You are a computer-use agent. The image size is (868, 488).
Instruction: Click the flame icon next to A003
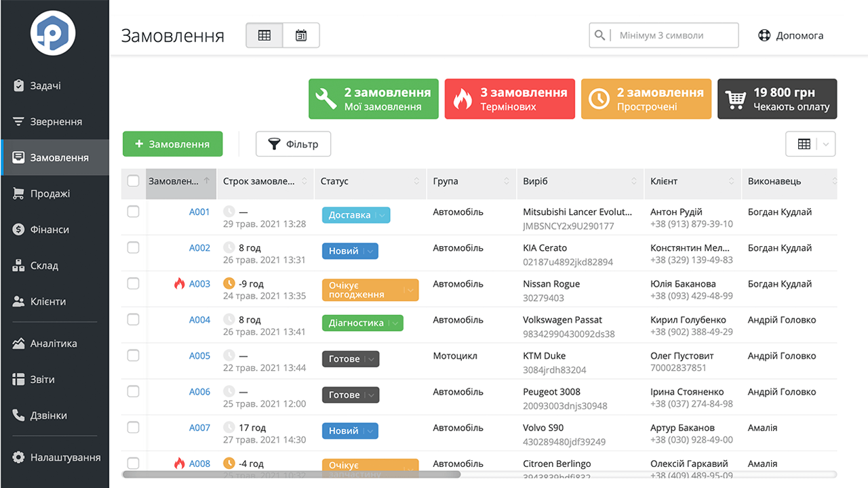[179, 284]
